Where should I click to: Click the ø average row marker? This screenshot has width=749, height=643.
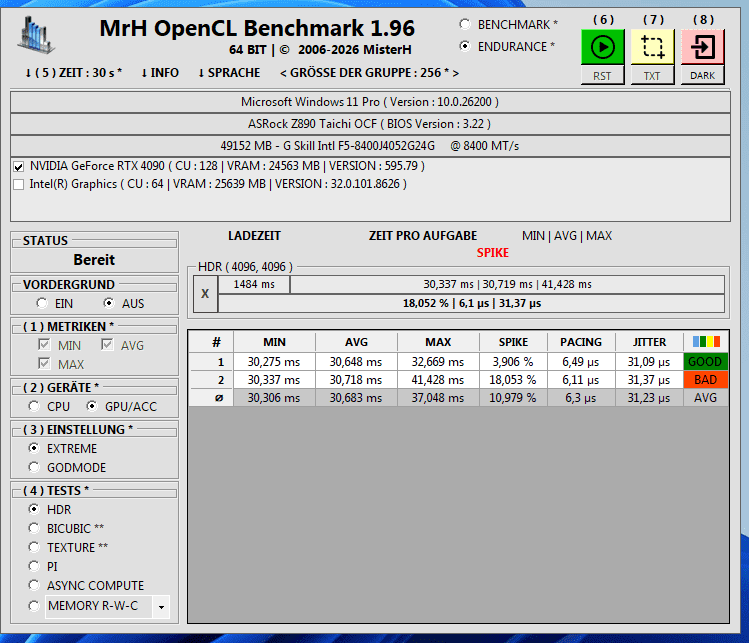click(211, 398)
